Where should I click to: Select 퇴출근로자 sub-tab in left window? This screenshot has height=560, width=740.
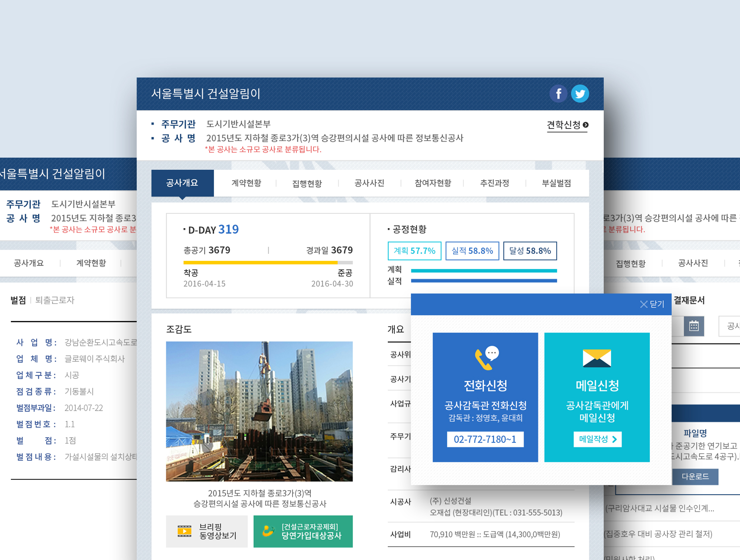tap(55, 300)
